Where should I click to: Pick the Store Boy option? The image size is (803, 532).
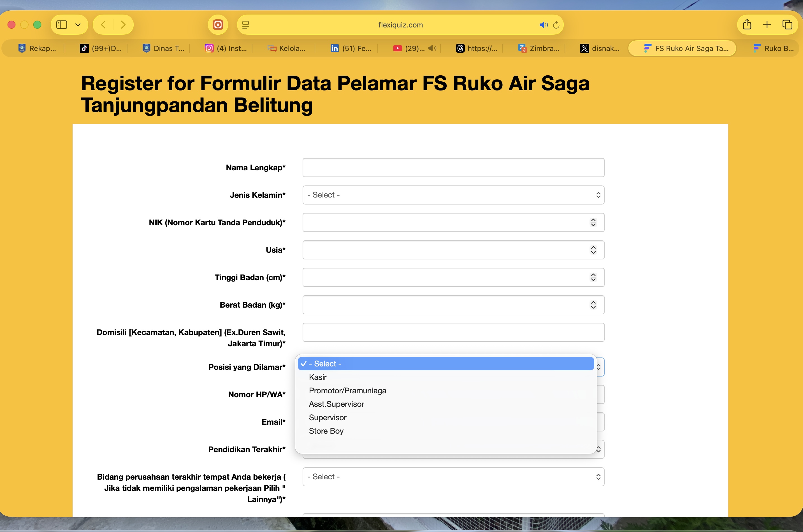(326, 431)
